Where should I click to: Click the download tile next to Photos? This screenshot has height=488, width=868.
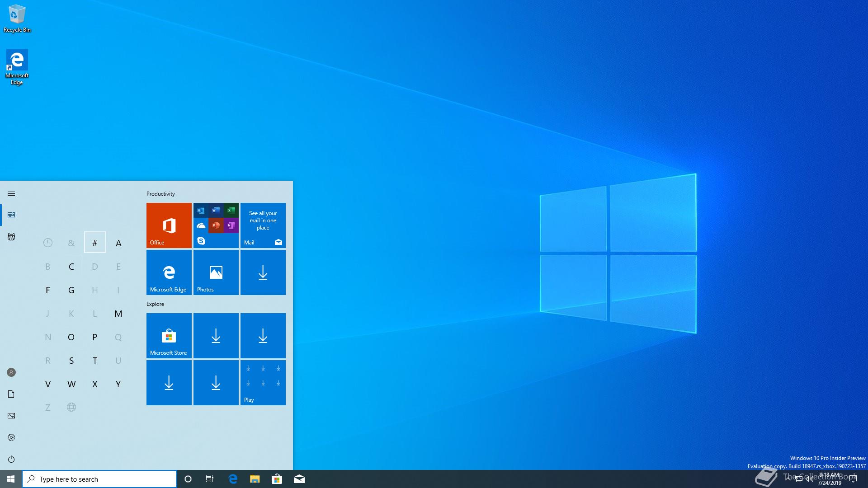click(263, 272)
